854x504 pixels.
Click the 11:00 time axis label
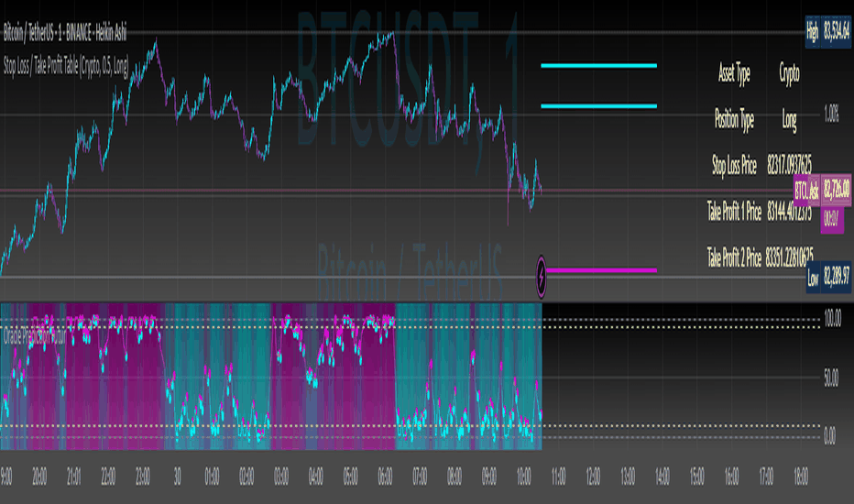pos(558,477)
